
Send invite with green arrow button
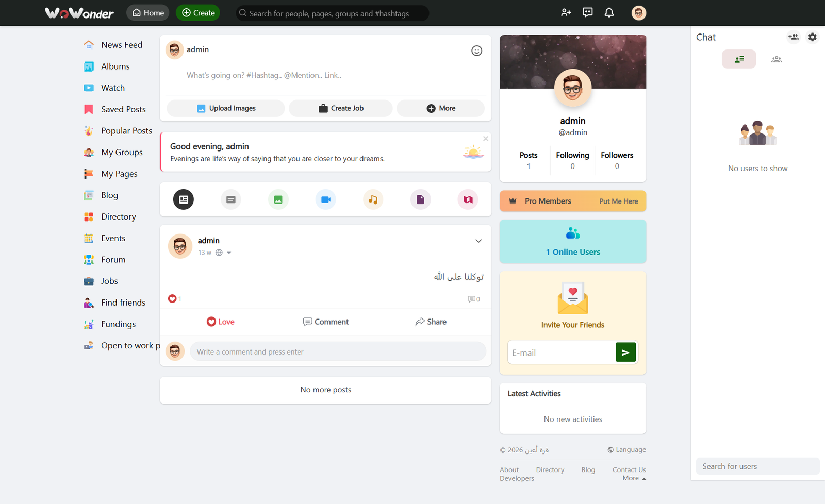626,352
